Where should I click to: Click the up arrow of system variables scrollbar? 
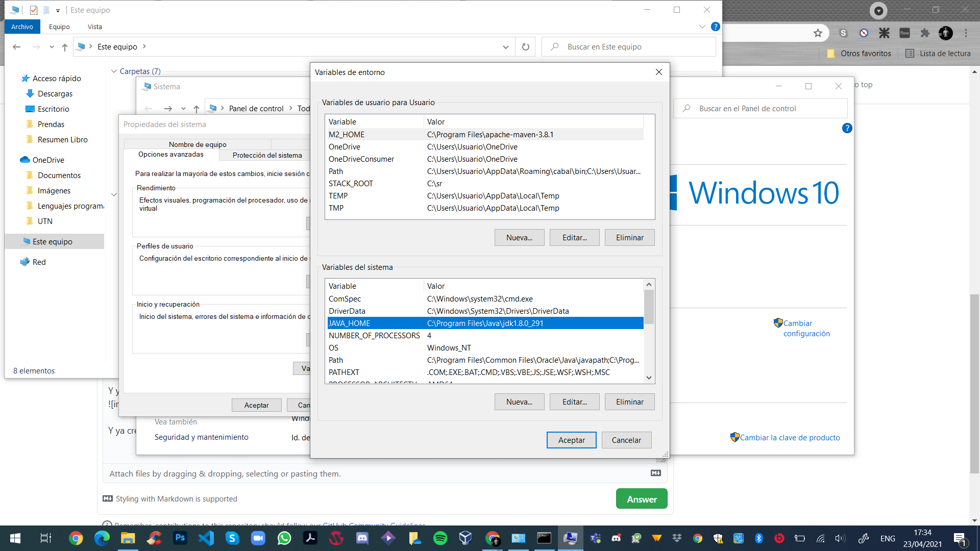point(649,284)
